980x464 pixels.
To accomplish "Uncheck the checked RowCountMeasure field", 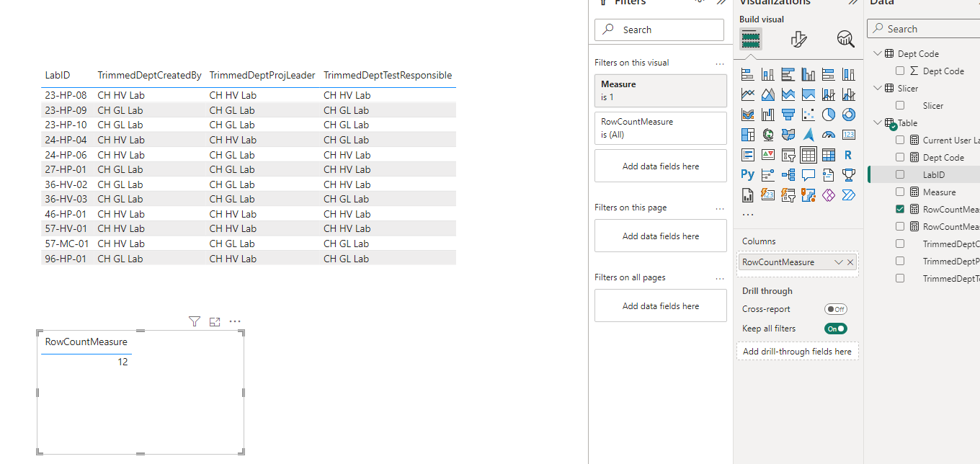I will [900, 209].
